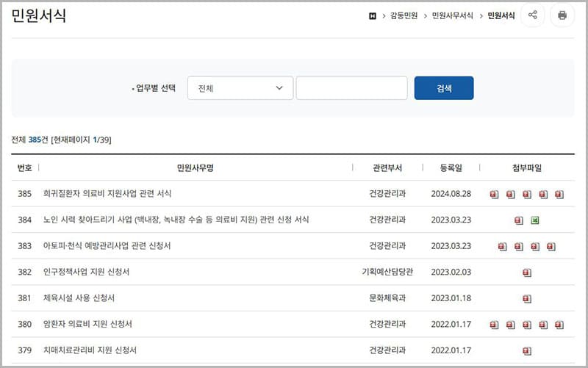Click the share icon at top right
Image resolution: width=588 pixels, height=368 pixels.
[x=533, y=15]
